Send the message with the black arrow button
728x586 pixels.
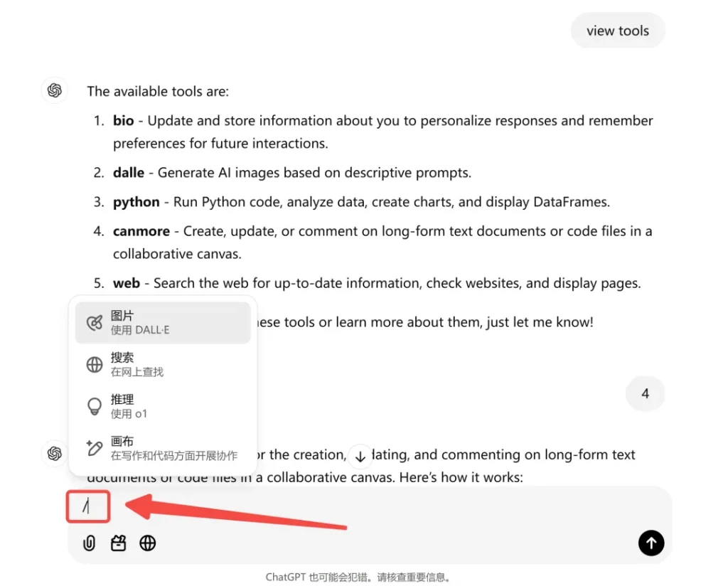(651, 543)
